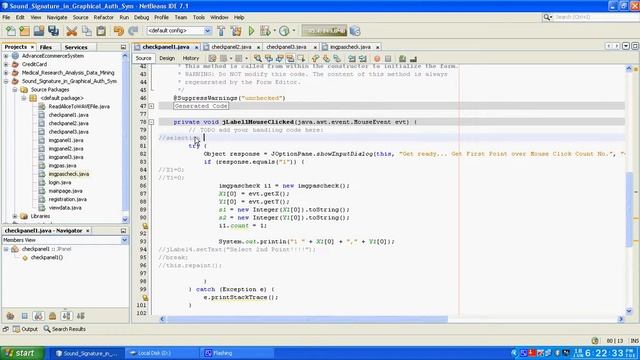Viewport: 640px width, 360px height.
Task: Switch to History view
Action: coord(191,58)
